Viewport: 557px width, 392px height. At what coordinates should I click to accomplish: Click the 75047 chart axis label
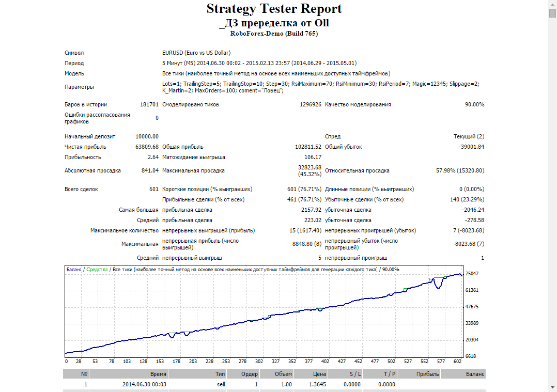[472, 274]
